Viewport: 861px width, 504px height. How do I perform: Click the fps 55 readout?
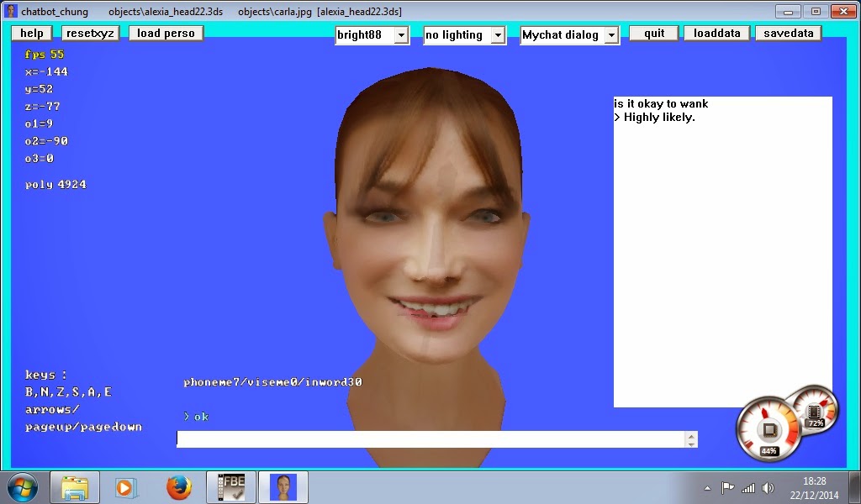coord(45,55)
